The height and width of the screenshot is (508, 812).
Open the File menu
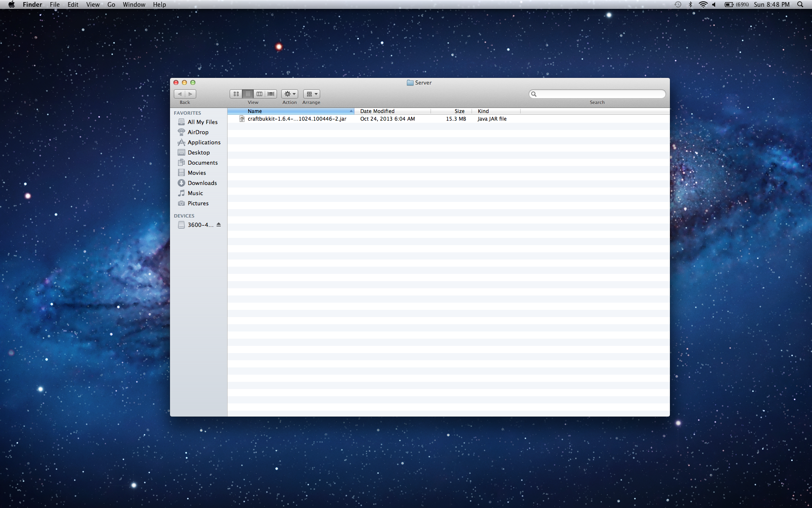[55, 5]
